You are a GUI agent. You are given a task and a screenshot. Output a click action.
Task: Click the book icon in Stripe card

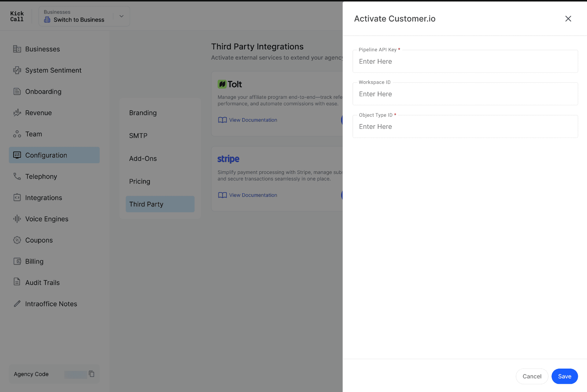pos(222,195)
